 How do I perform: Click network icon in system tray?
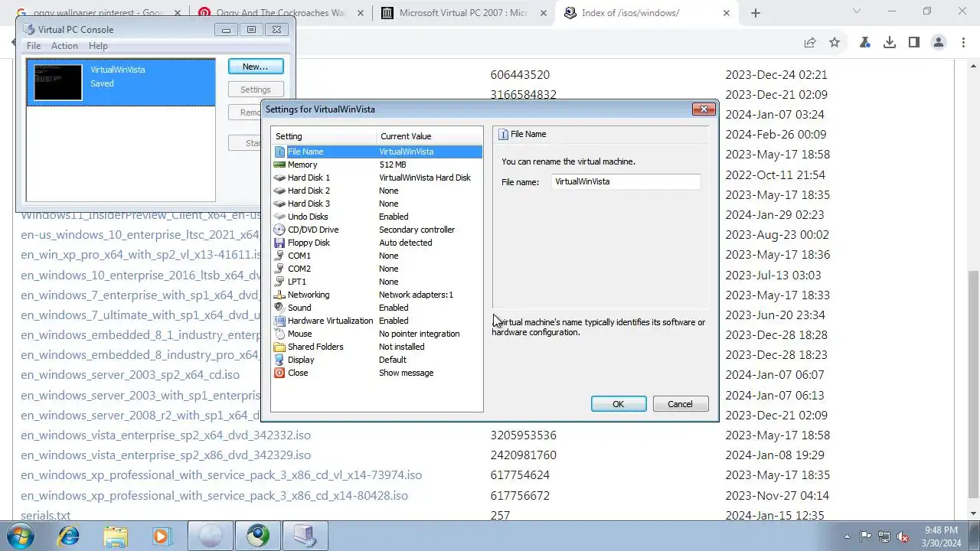884,536
